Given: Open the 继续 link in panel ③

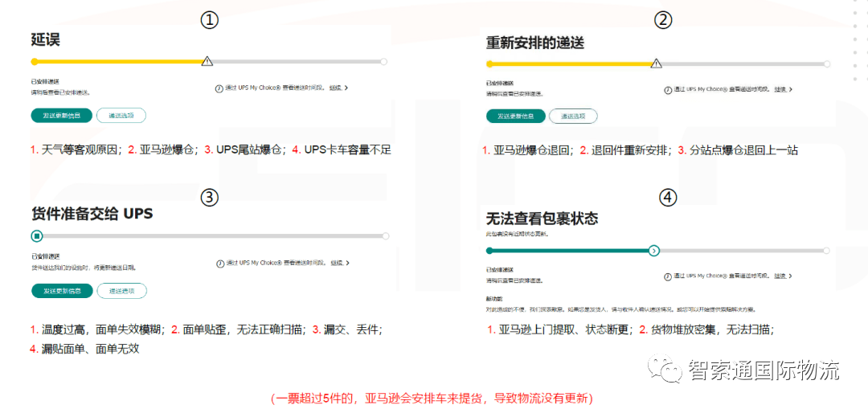Looking at the screenshot, I should point(336,263).
